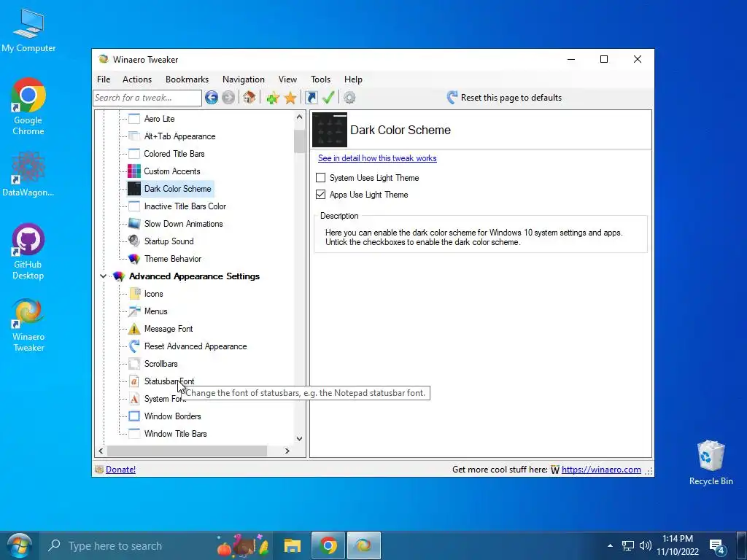
Task: Click the Startup Sound speaker icon
Action: click(x=134, y=241)
